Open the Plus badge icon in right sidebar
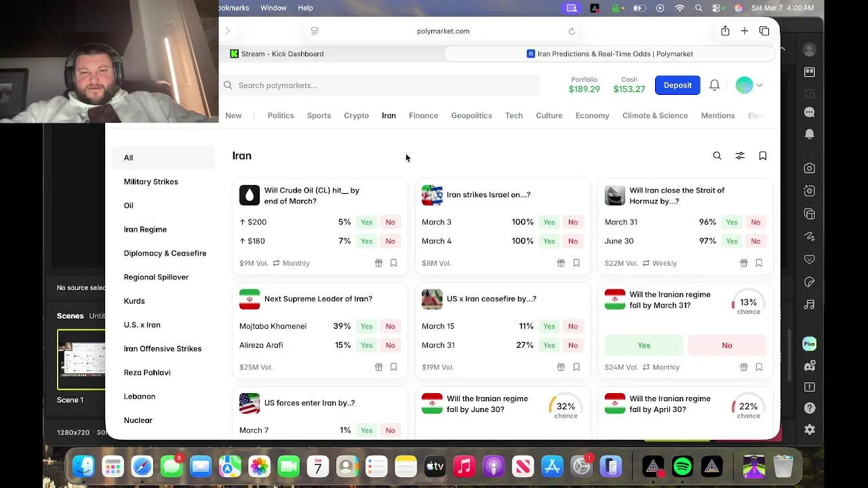 click(x=809, y=344)
